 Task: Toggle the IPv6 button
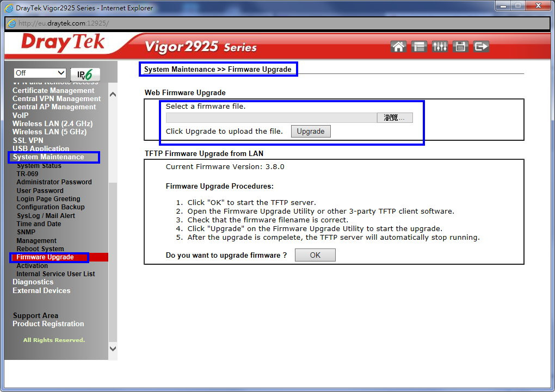click(85, 74)
